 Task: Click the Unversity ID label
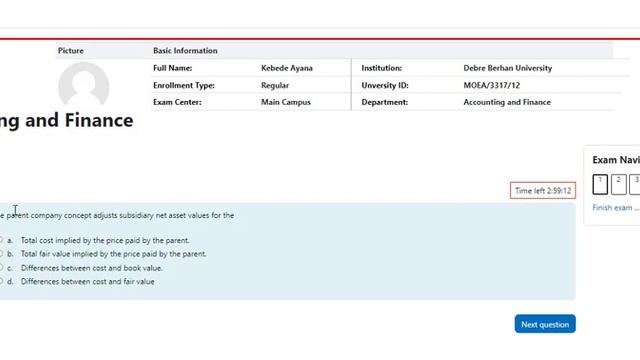click(385, 85)
